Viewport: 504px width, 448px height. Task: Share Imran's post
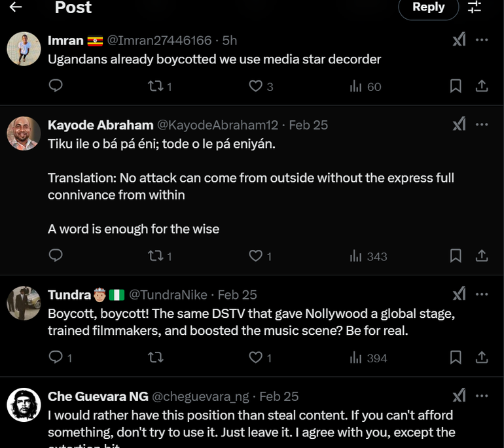[481, 86]
